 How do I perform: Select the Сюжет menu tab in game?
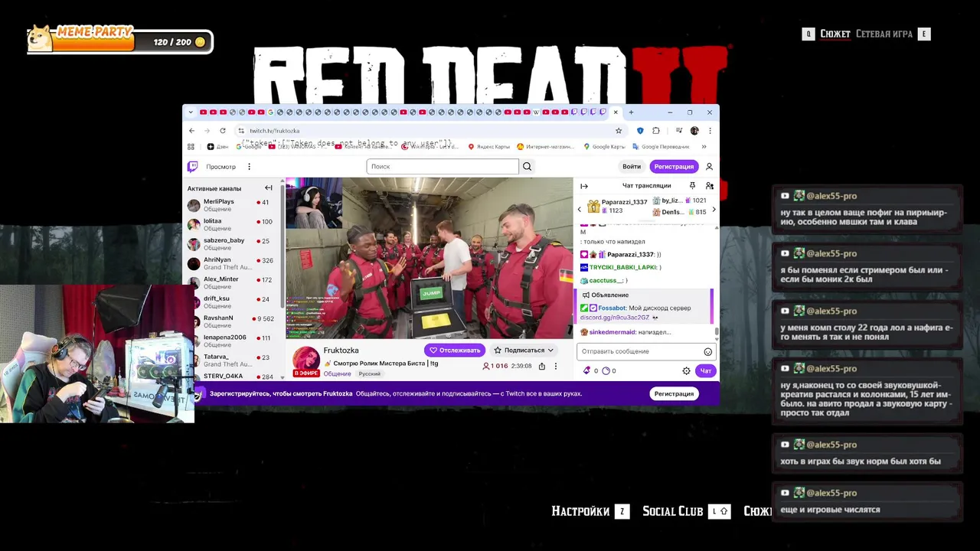[x=835, y=34]
